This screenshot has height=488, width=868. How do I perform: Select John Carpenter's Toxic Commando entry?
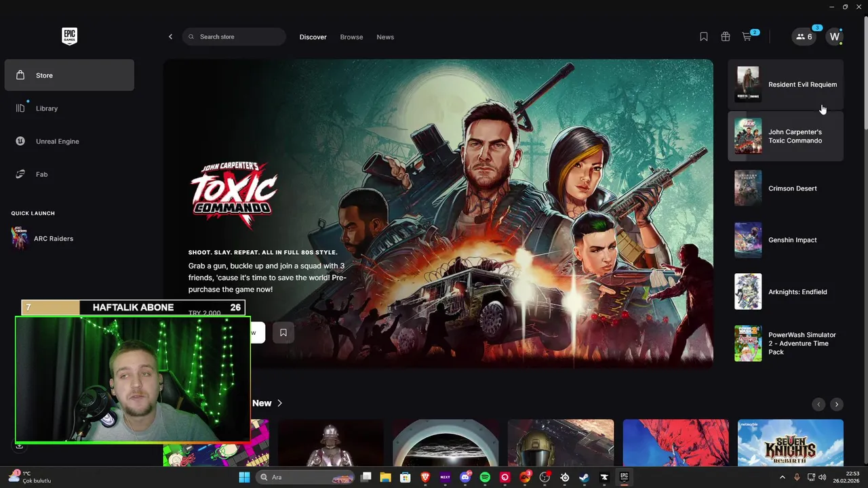pyautogui.click(x=785, y=136)
